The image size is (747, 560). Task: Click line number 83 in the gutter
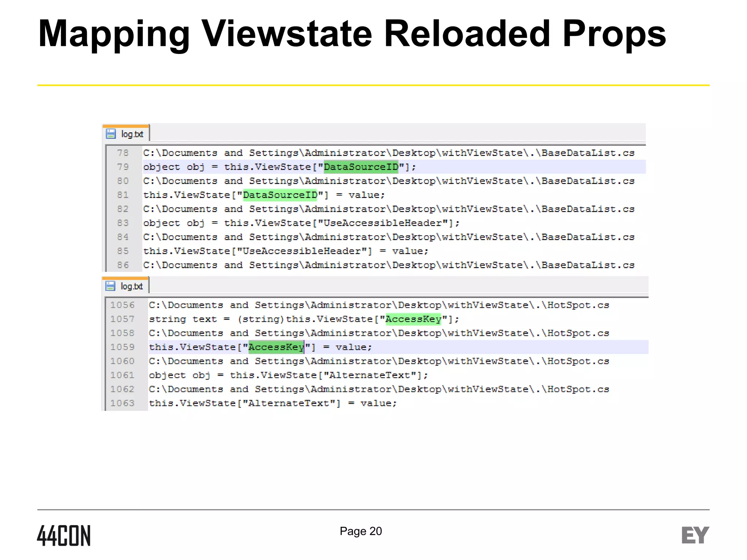(123, 223)
